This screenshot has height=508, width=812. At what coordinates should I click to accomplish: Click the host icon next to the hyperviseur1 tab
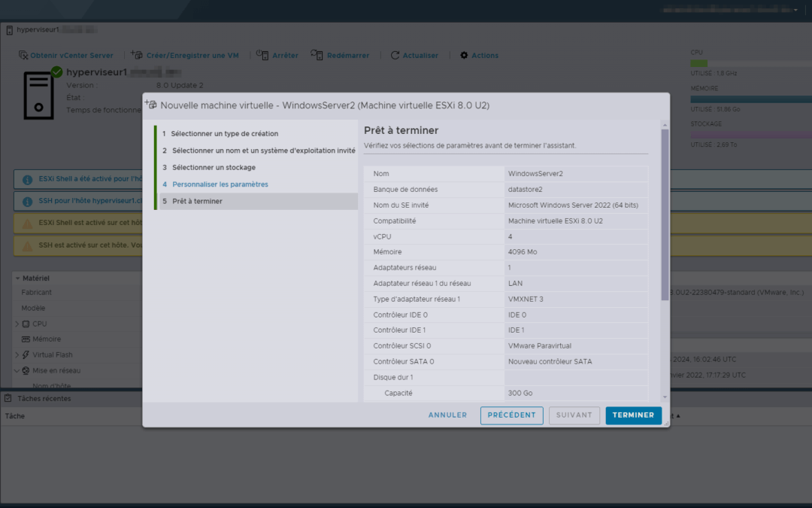click(x=9, y=31)
